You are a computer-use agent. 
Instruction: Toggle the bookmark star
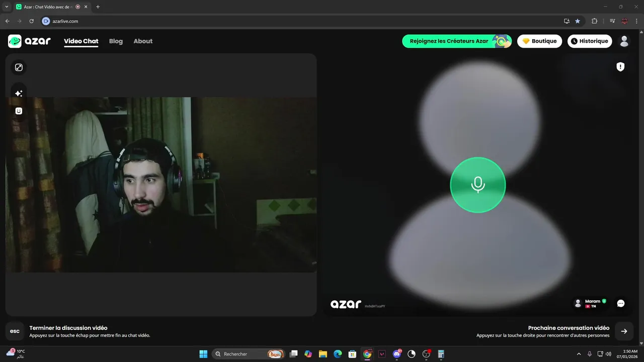(x=578, y=21)
